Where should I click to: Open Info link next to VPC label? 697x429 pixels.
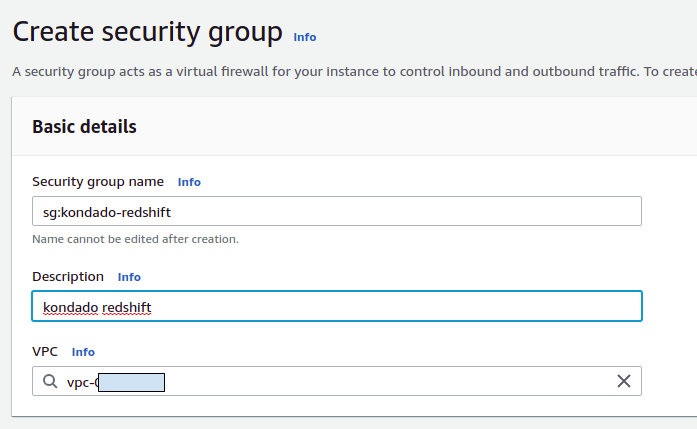click(x=83, y=352)
